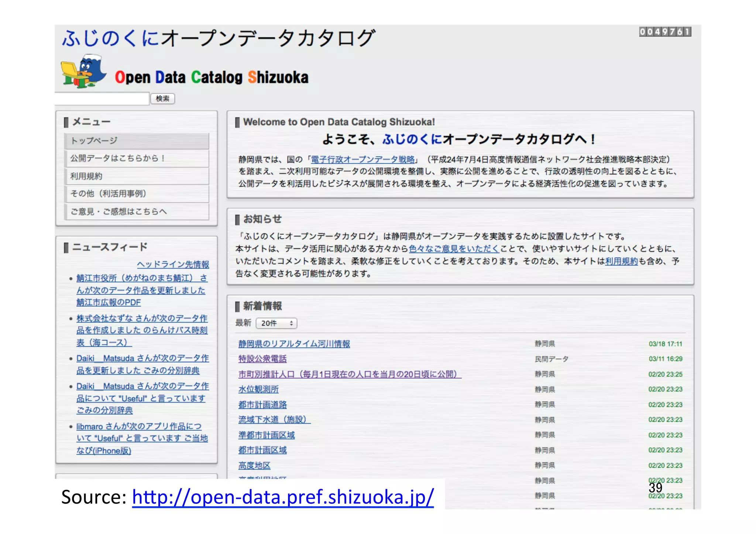Click the 02/20 23:25 timestamp
756x534 pixels.
click(x=665, y=374)
